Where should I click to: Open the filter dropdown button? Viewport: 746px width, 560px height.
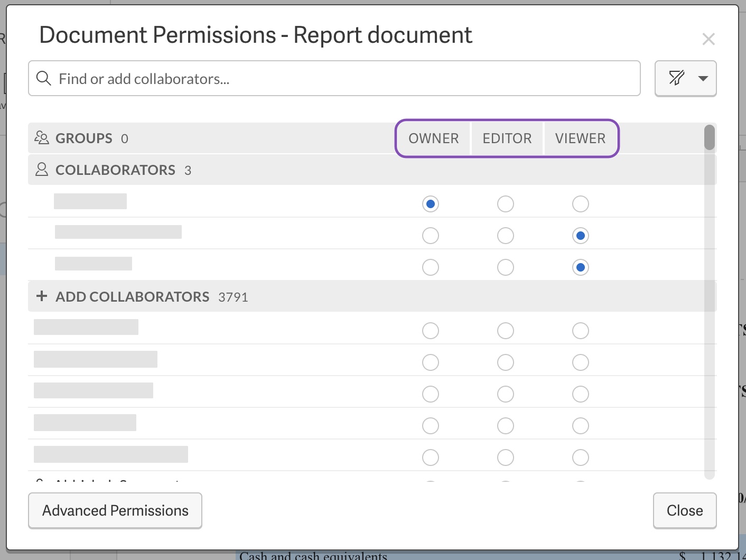(x=685, y=78)
